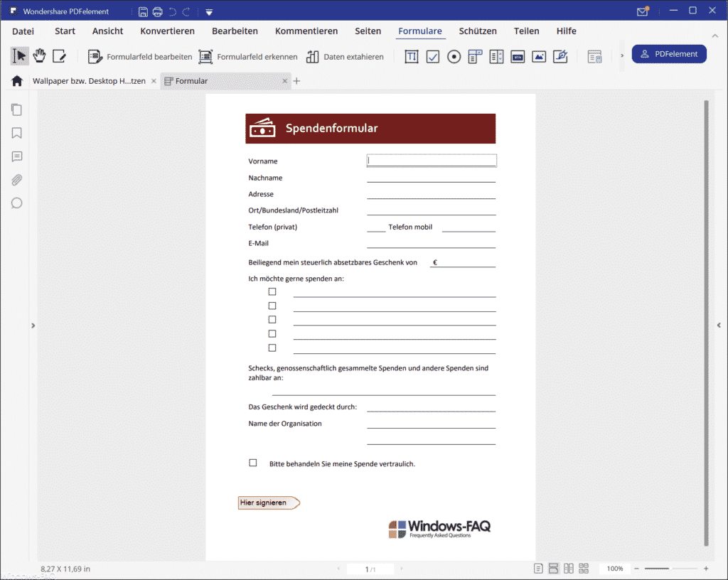Check the first donation option checkbox
This screenshot has height=580, width=728.
[x=272, y=291]
